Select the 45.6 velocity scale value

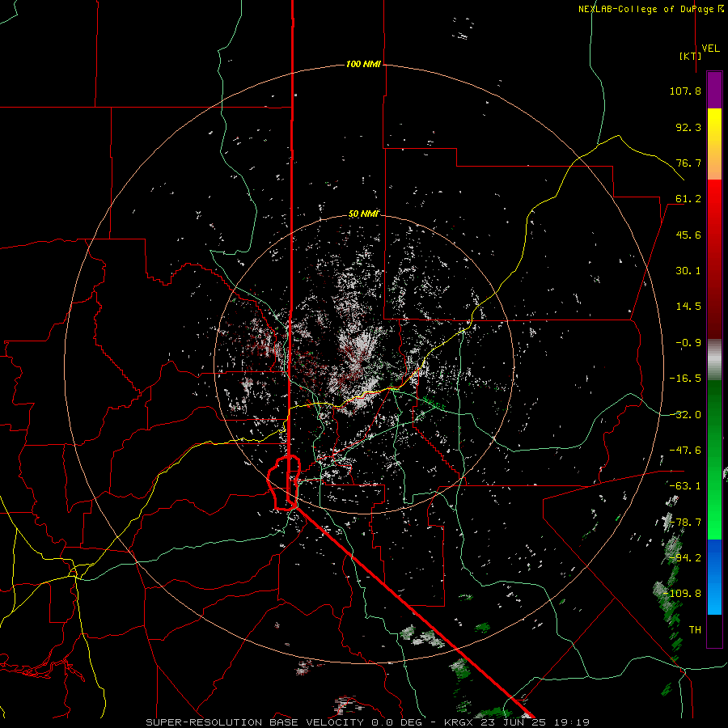(688, 235)
